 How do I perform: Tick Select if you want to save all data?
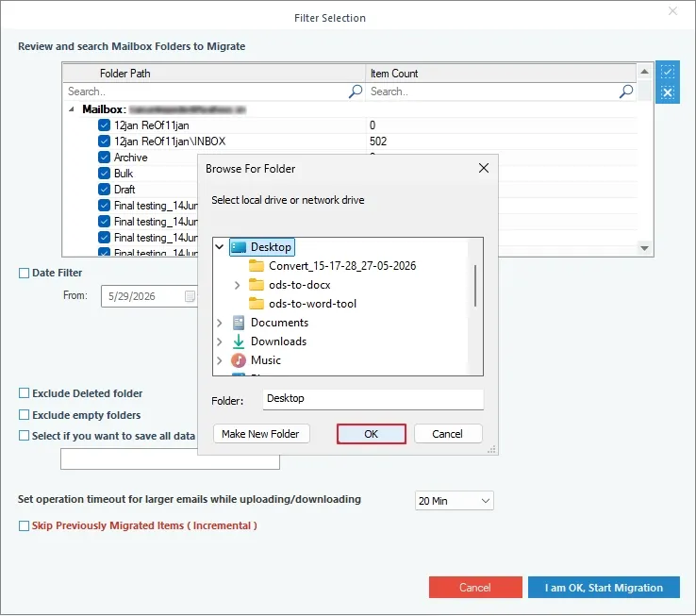[x=24, y=436]
